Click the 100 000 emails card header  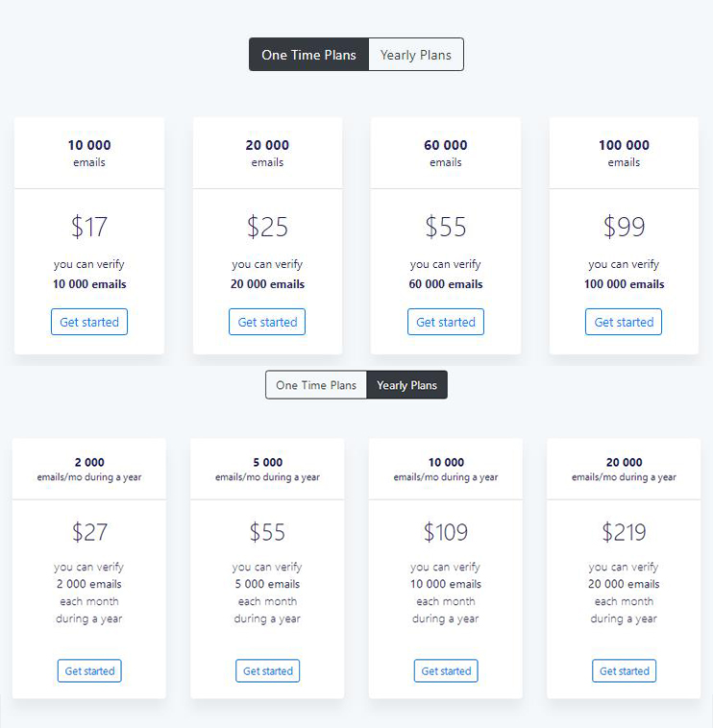[624, 153]
